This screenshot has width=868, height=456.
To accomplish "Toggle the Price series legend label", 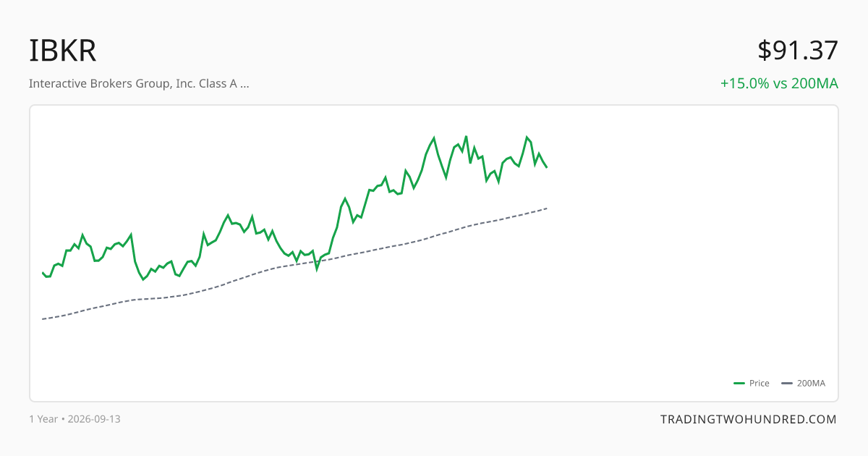I will pyautogui.click(x=759, y=384).
